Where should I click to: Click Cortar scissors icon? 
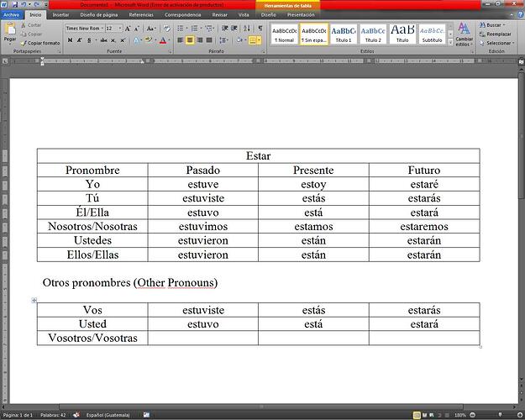pos(24,25)
